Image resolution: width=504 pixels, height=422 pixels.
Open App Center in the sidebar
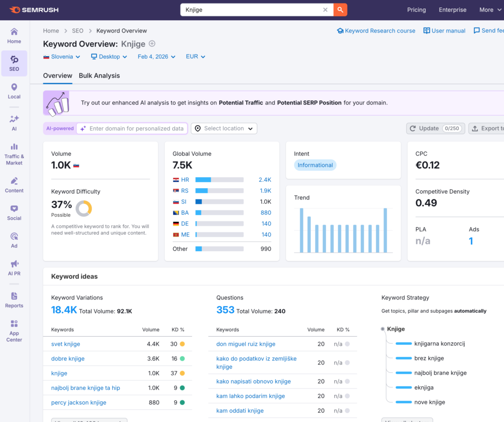pyautogui.click(x=14, y=331)
